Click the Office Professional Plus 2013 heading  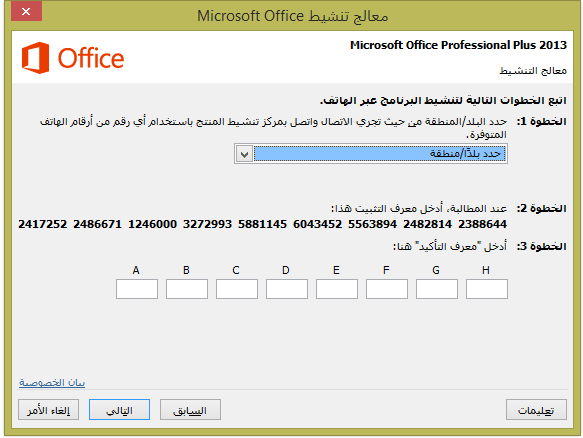(x=458, y=45)
